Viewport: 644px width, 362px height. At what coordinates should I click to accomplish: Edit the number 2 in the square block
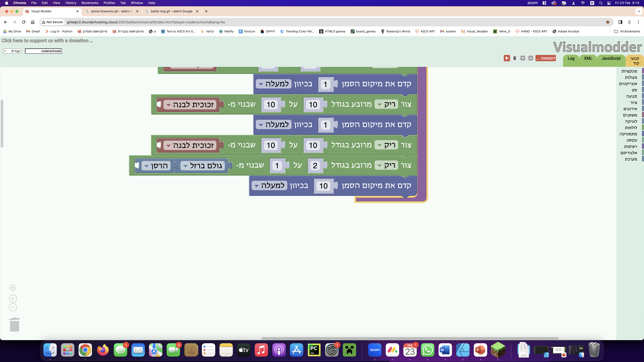315,166
